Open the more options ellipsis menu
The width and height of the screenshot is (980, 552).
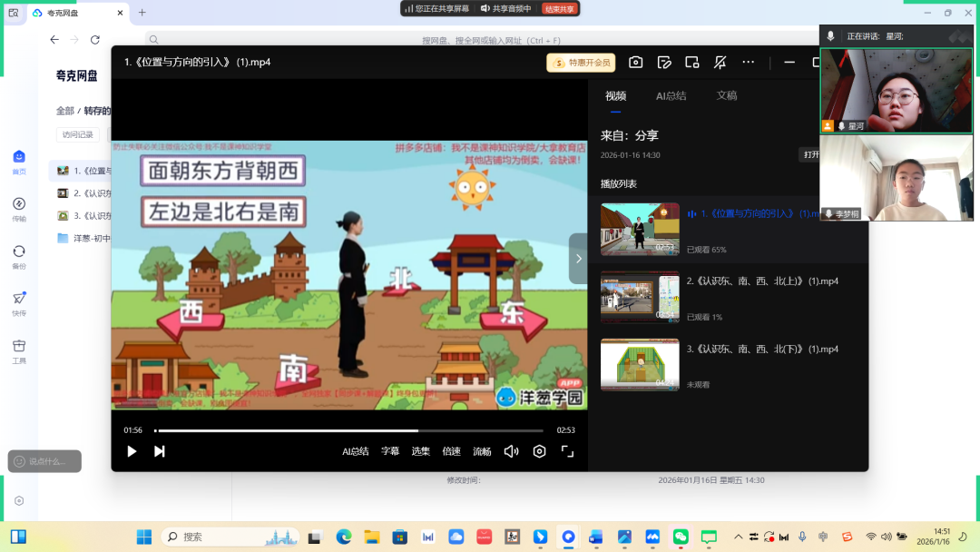pyautogui.click(x=748, y=62)
